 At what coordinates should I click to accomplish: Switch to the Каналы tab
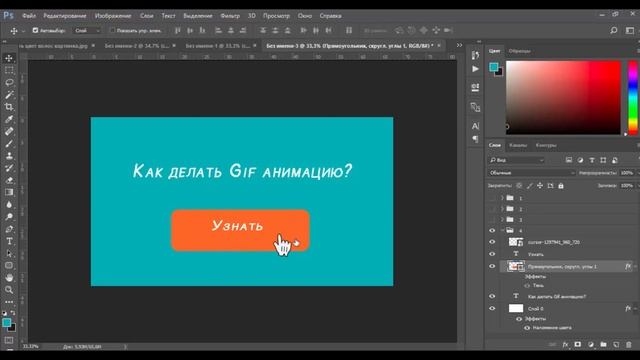point(518,145)
